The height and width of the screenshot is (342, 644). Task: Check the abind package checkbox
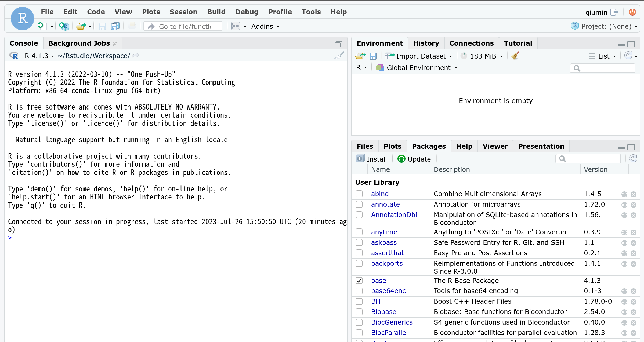click(359, 194)
